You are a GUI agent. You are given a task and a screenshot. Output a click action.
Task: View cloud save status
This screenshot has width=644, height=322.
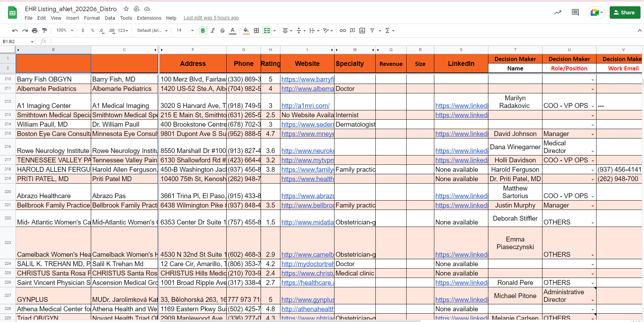[x=147, y=9]
